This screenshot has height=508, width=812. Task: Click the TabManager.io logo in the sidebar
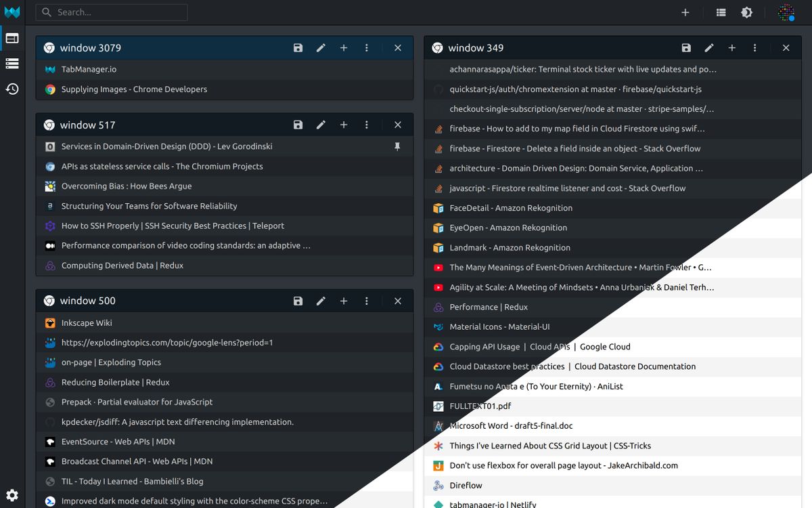coord(12,12)
